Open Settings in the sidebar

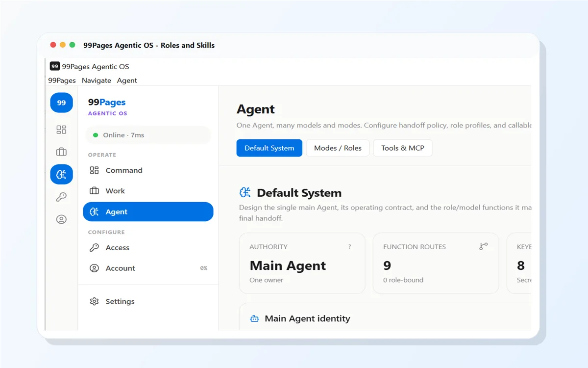148,301
